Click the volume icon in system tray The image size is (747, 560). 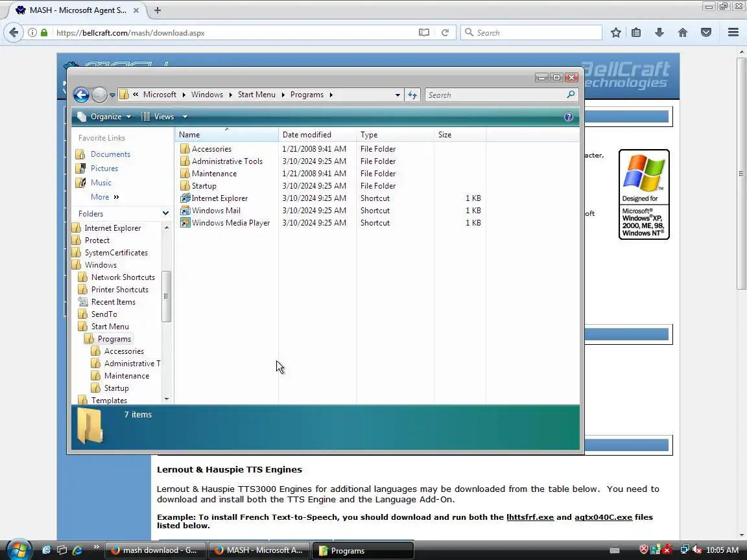click(696, 550)
